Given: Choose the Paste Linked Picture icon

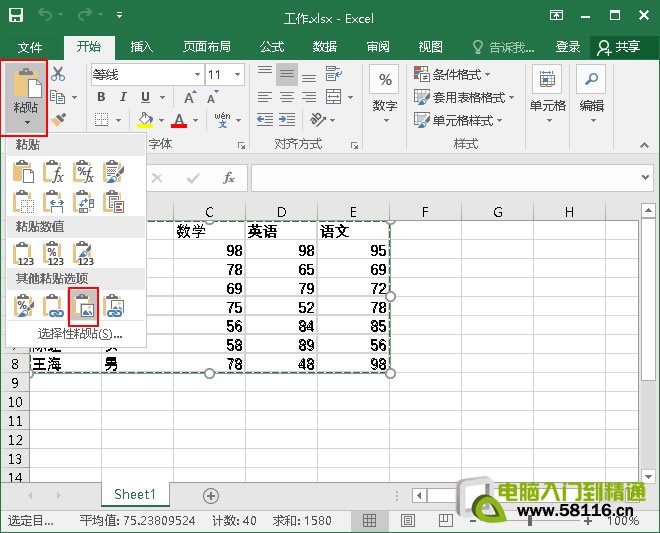Looking at the screenshot, I should point(113,306).
